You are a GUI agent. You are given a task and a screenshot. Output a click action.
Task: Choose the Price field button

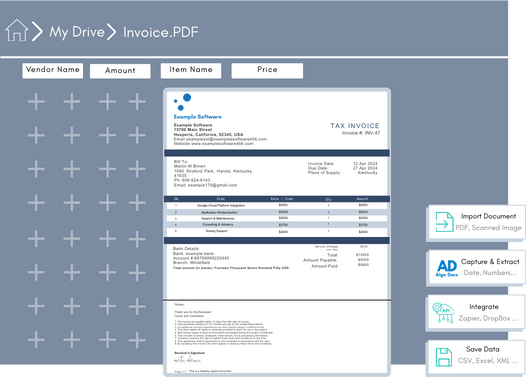coord(267,71)
